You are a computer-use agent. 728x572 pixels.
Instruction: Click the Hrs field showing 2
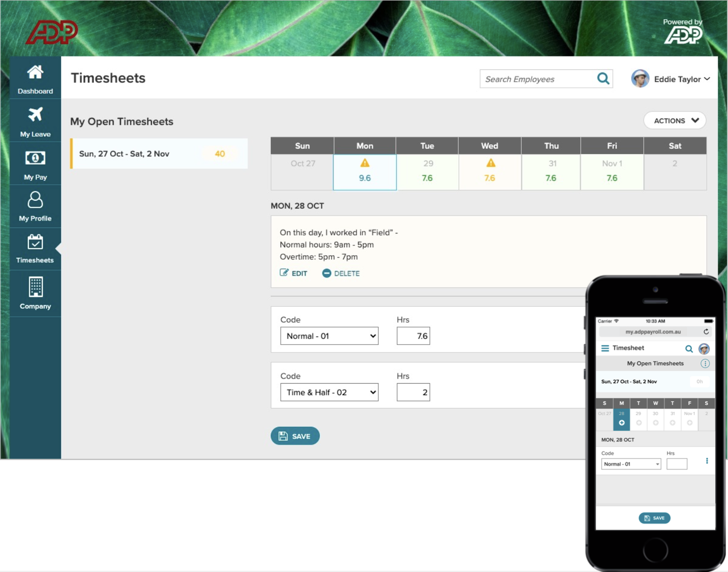click(413, 393)
